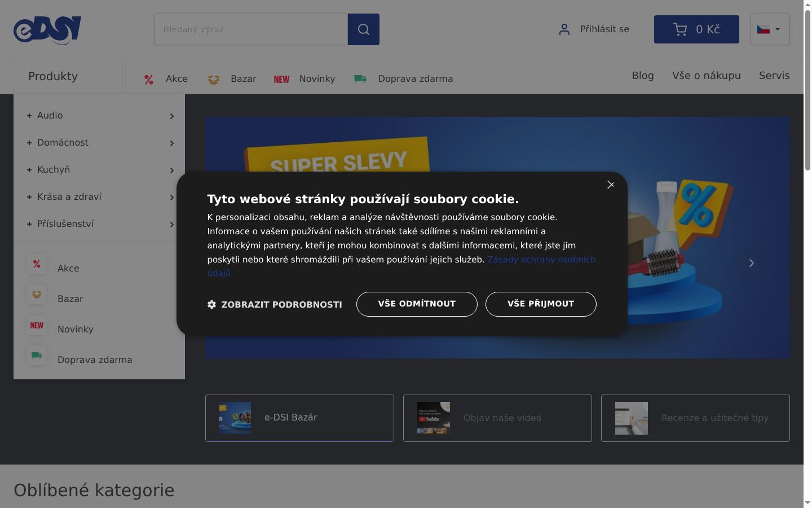Click the user account icon
Screen dimensions: 812x508
click(x=564, y=29)
